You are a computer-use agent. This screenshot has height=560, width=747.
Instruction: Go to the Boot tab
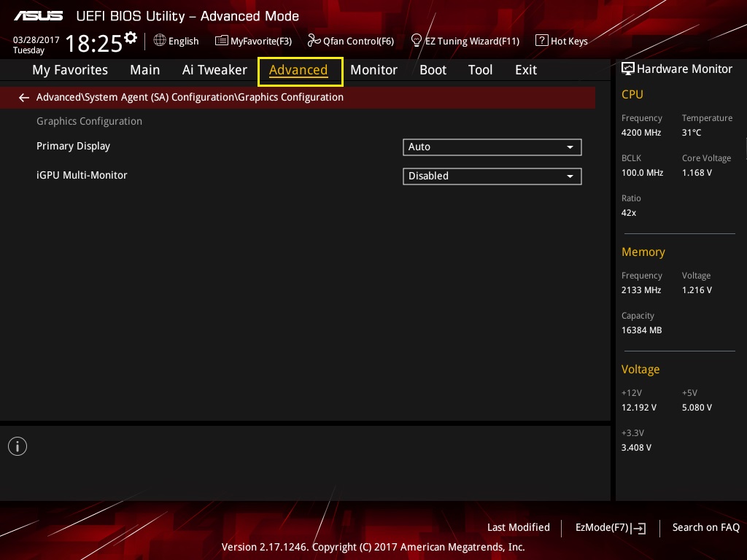(433, 70)
